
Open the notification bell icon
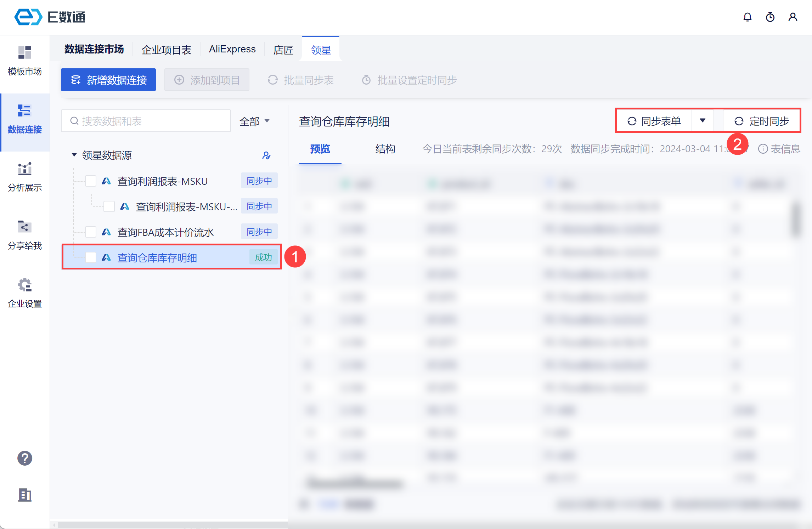747,17
